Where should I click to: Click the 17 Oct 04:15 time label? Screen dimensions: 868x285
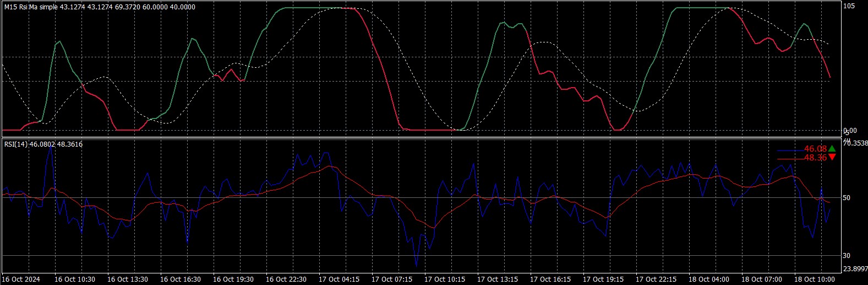point(339,279)
